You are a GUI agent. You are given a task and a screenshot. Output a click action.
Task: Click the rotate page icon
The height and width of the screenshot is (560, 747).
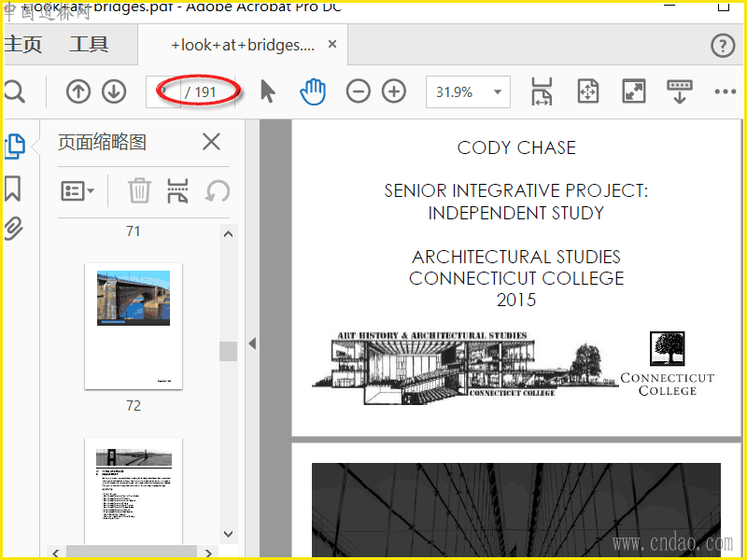[218, 191]
